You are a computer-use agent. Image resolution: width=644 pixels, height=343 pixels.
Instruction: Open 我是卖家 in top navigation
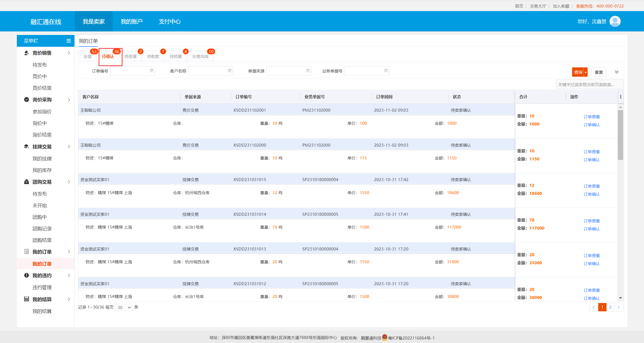coord(94,21)
